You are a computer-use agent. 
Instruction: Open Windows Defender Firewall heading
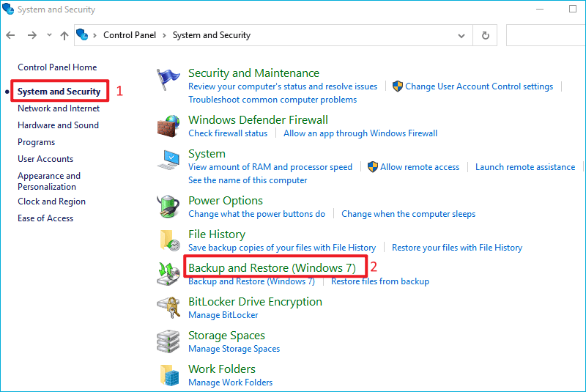[x=259, y=119]
